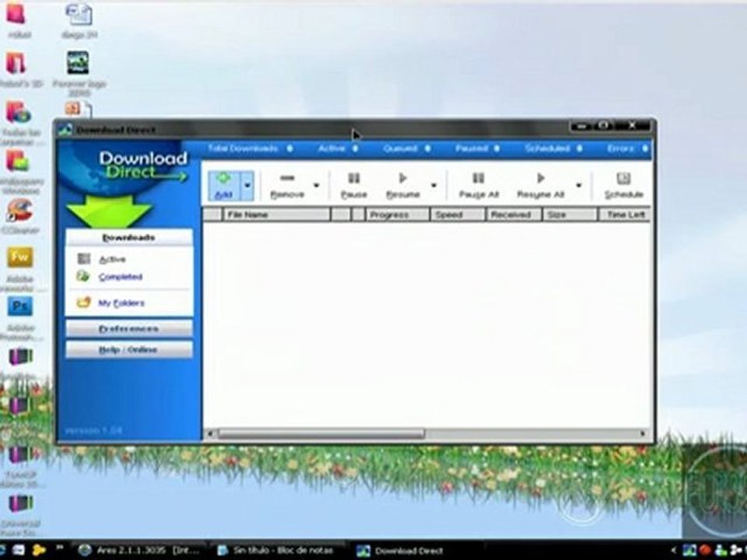
Task: Sort by Time Left column header
Action: coord(625,215)
